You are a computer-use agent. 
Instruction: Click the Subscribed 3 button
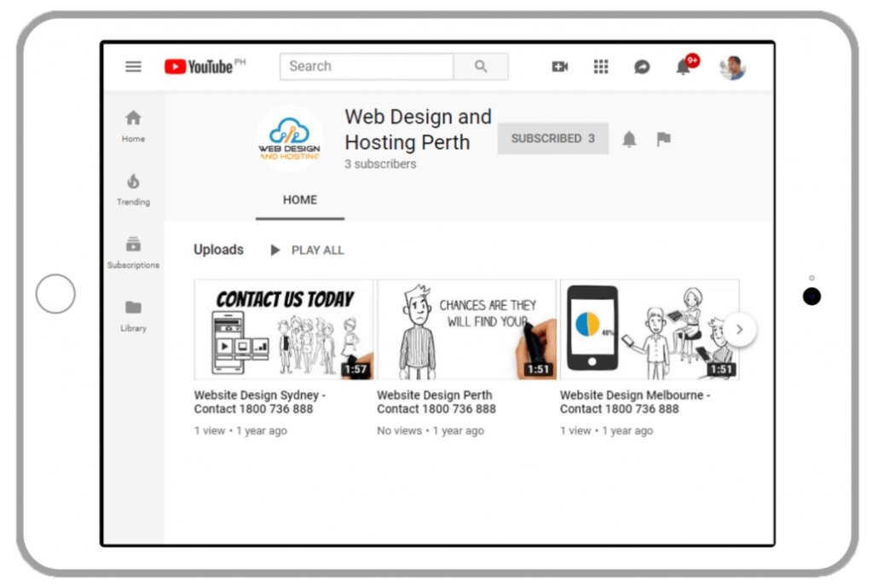pyautogui.click(x=552, y=139)
